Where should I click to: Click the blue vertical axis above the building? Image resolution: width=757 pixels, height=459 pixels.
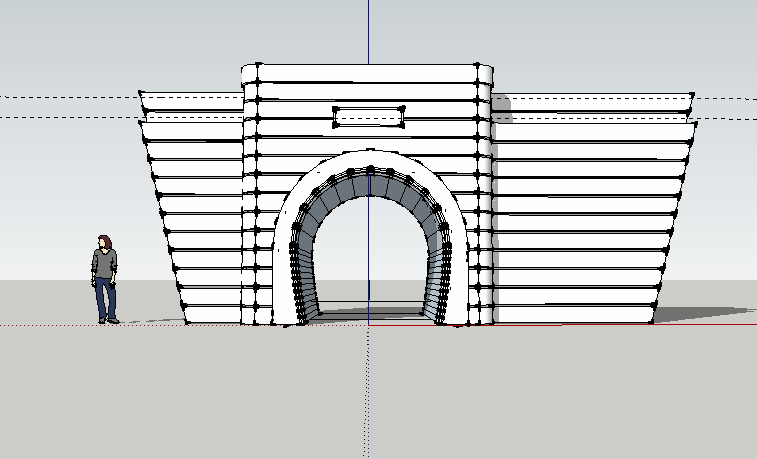(x=368, y=31)
